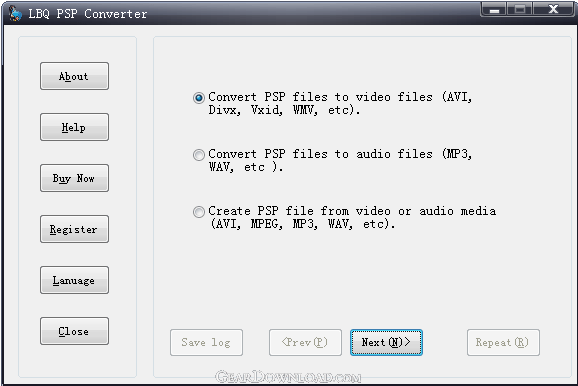The image size is (578, 386).
Task: Click the Repeat (R) button
Action: click(x=503, y=342)
